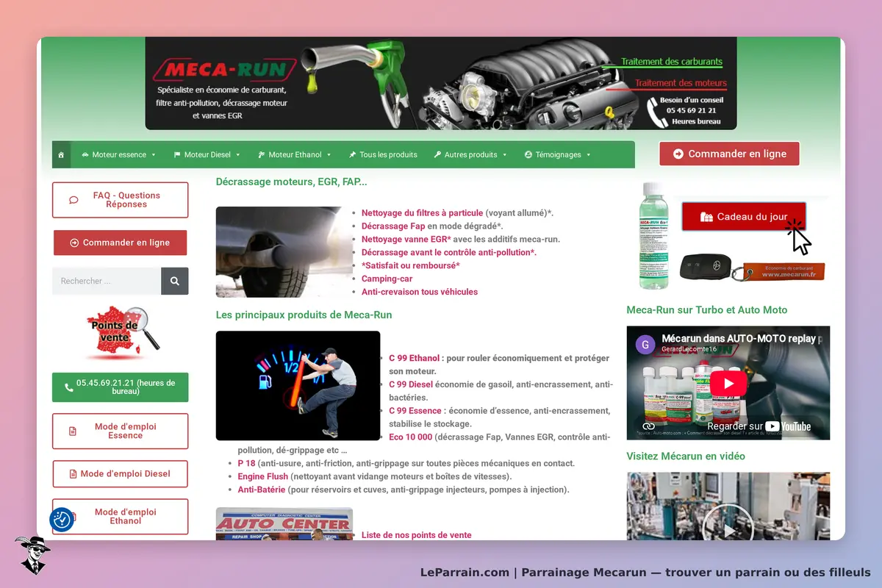The width and height of the screenshot is (882, 588).
Task: Open the Satisfait ou remboursé link
Action: coord(411,265)
